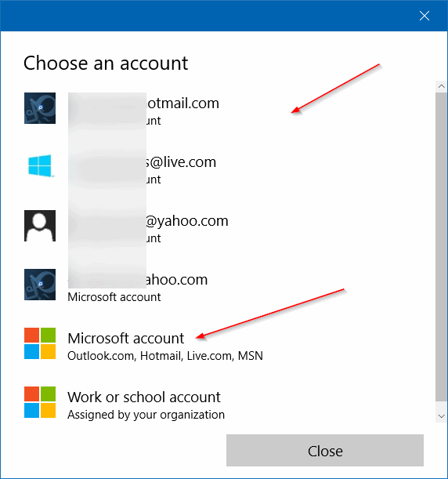Image resolution: width=448 pixels, height=479 pixels.
Task: Click the avatar beside ahoo.com Microsoft account
Action: pos(40,285)
